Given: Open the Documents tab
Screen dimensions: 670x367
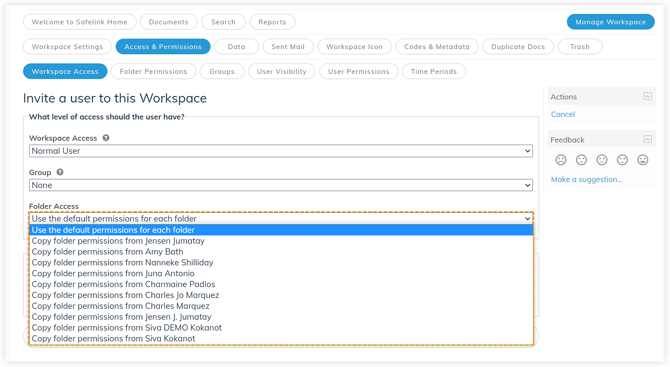Looking at the screenshot, I should coord(168,22).
